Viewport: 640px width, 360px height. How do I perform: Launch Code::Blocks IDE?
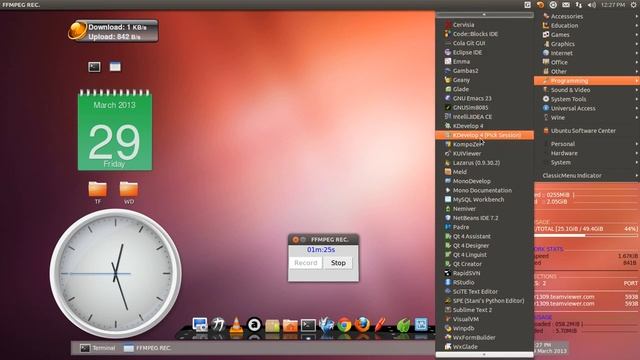point(484,34)
